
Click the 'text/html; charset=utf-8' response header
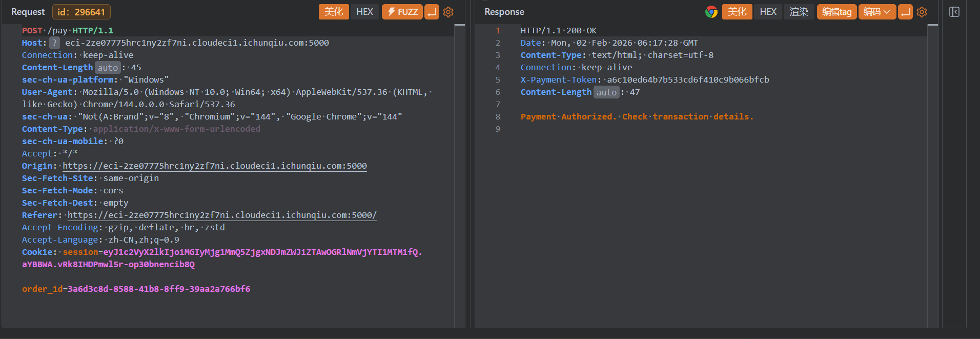pos(652,55)
